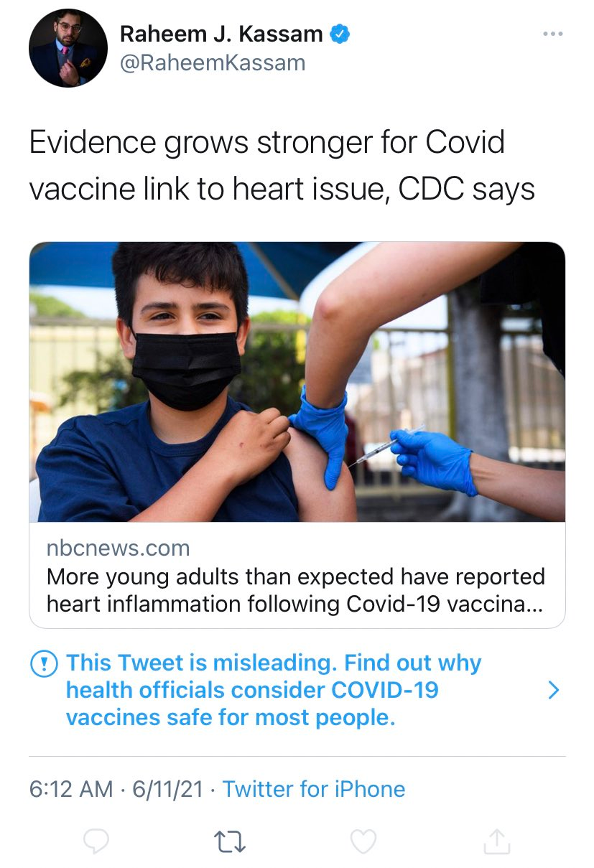The height and width of the screenshot is (868, 594).
Task: Click the 6:12 AM timestamp
Action: click(x=71, y=789)
